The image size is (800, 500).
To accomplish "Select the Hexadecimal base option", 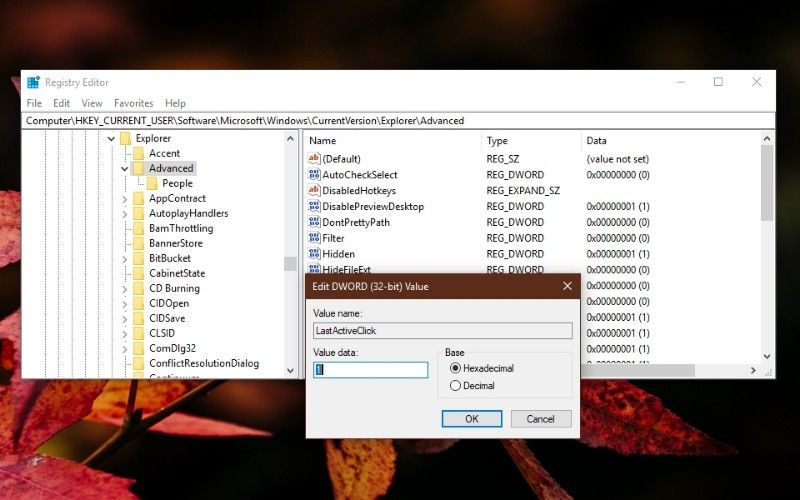I will [x=456, y=368].
